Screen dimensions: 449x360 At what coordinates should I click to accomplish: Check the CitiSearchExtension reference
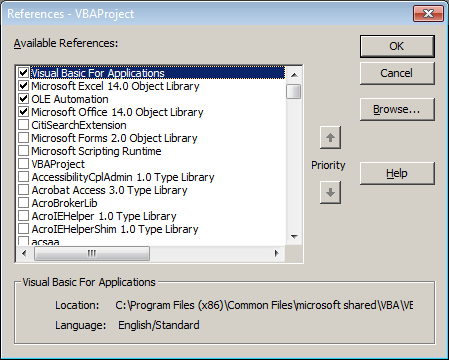[x=23, y=125]
